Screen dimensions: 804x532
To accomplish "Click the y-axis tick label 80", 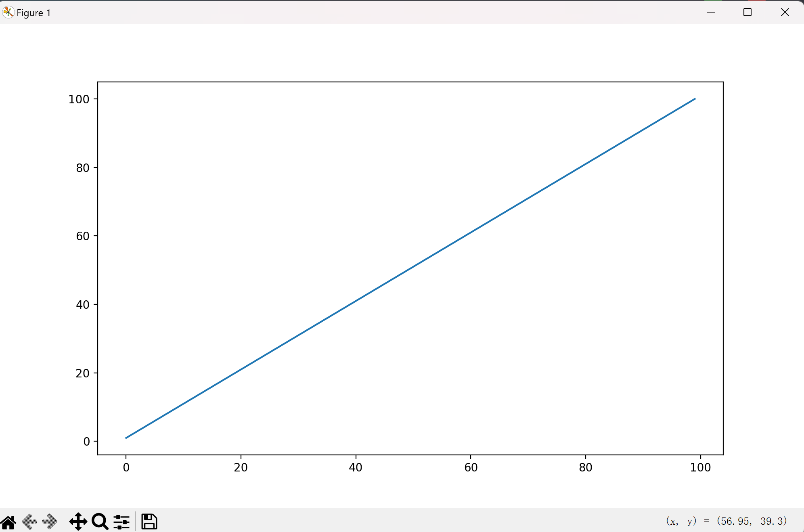I will coord(82,168).
